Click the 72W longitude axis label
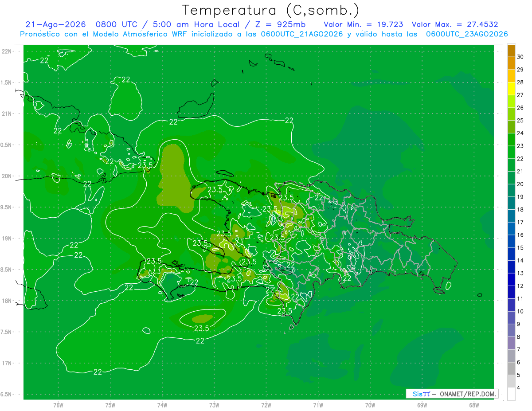The image size is (532, 411). pyautogui.click(x=266, y=406)
